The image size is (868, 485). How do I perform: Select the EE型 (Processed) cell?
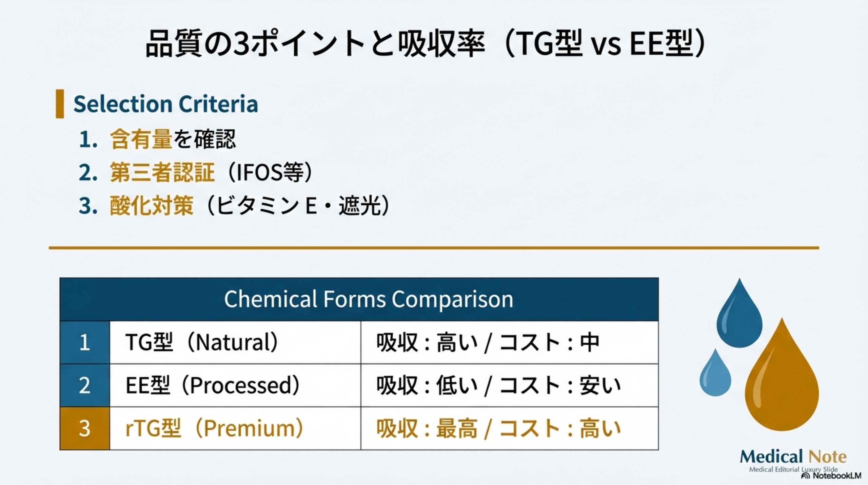tap(235, 385)
